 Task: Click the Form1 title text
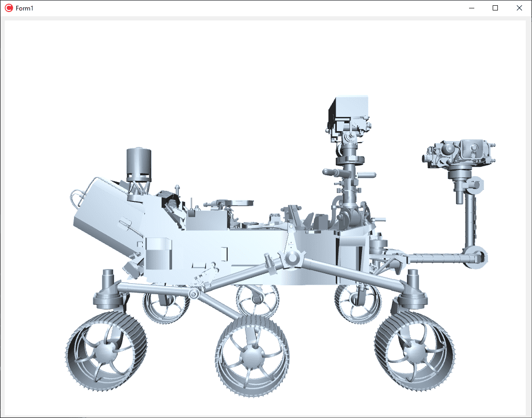coord(25,8)
